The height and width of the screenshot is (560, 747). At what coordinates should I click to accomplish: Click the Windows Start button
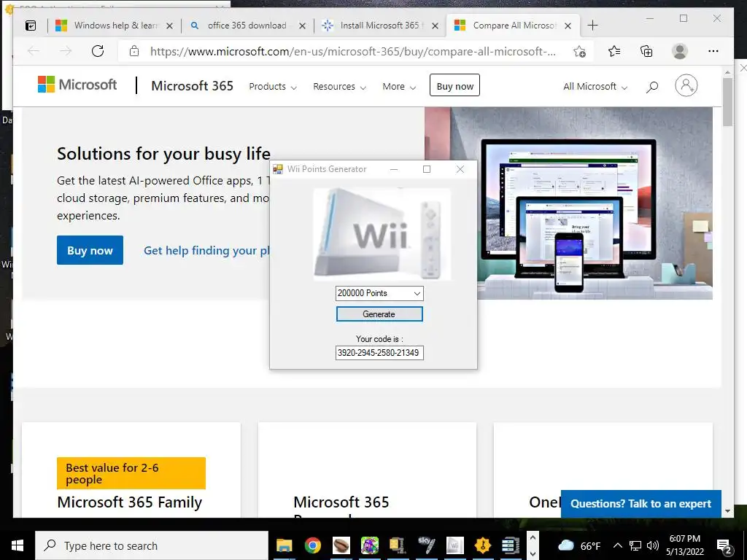[x=18, y=545]
